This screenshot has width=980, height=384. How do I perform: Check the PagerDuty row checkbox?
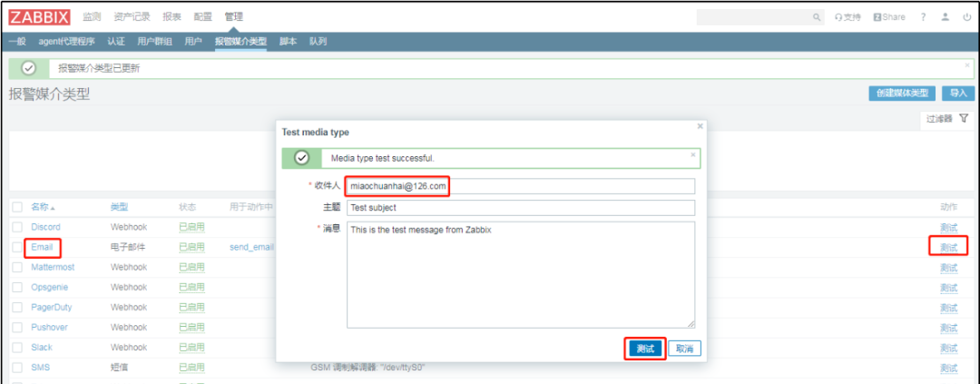[x=17, y=307]
